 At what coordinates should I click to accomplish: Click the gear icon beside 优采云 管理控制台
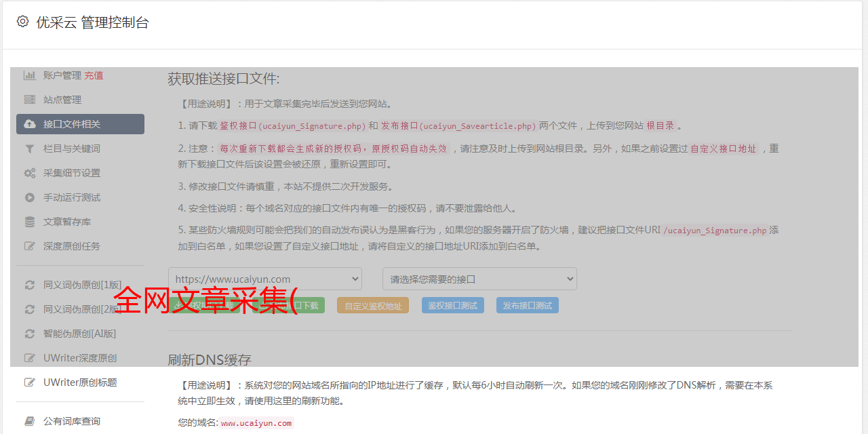click(x=22, y=22)
